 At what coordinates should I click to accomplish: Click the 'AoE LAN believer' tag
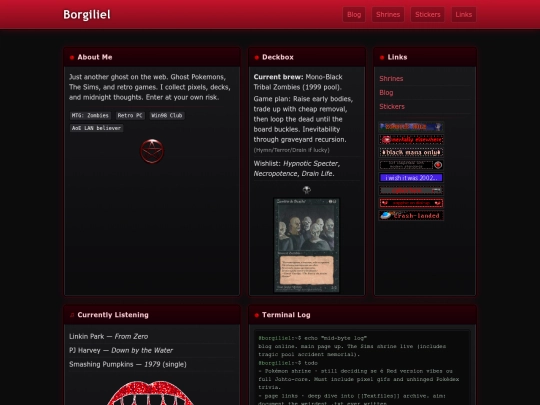tap(96, 128)
